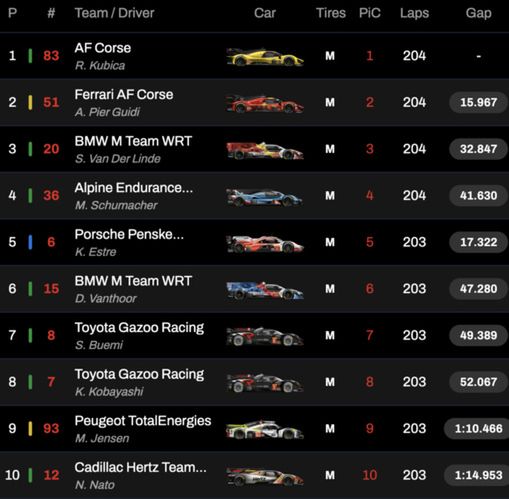Open driver R. Kubica's entry

pos(100,66)
